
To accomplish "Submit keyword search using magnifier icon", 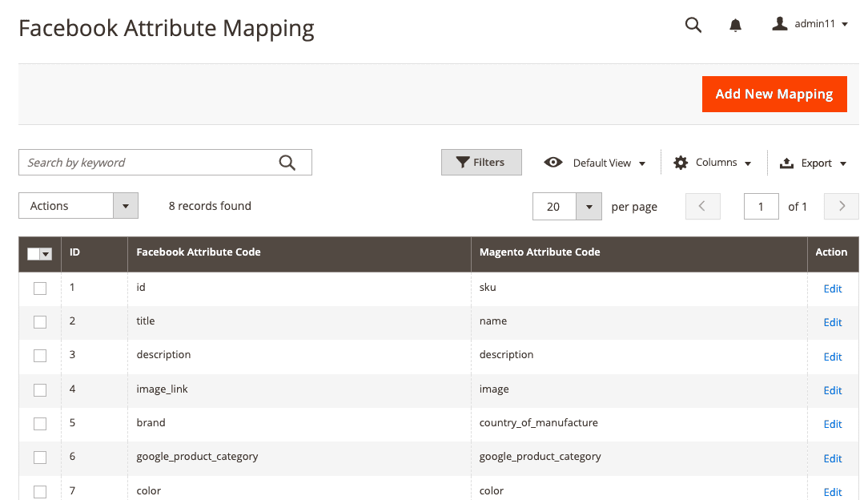I will point(287,163).
